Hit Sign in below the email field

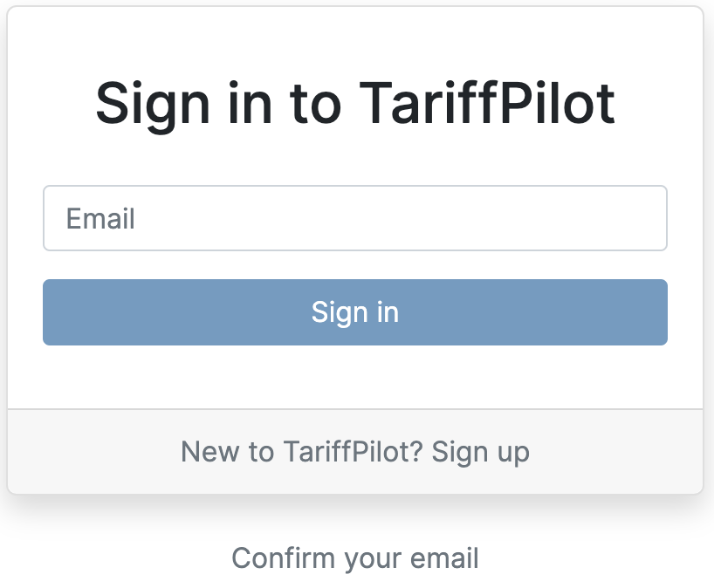click(x=355, y=311)
